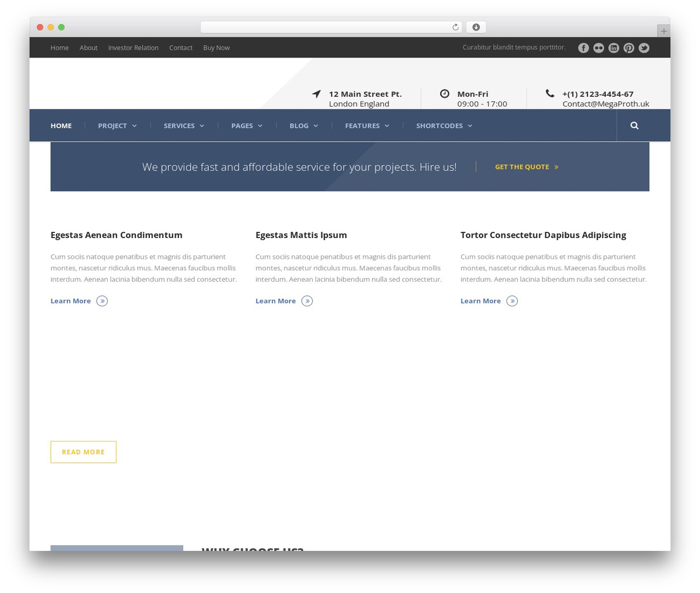Open the Flickr social icon
Screen dimensions: 700x593
[599, 48]
